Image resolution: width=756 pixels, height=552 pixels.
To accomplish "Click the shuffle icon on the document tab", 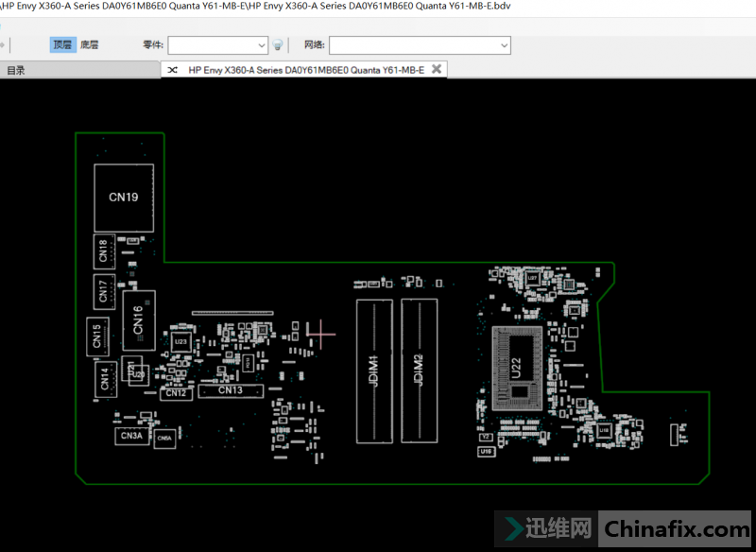I will 173,69.
